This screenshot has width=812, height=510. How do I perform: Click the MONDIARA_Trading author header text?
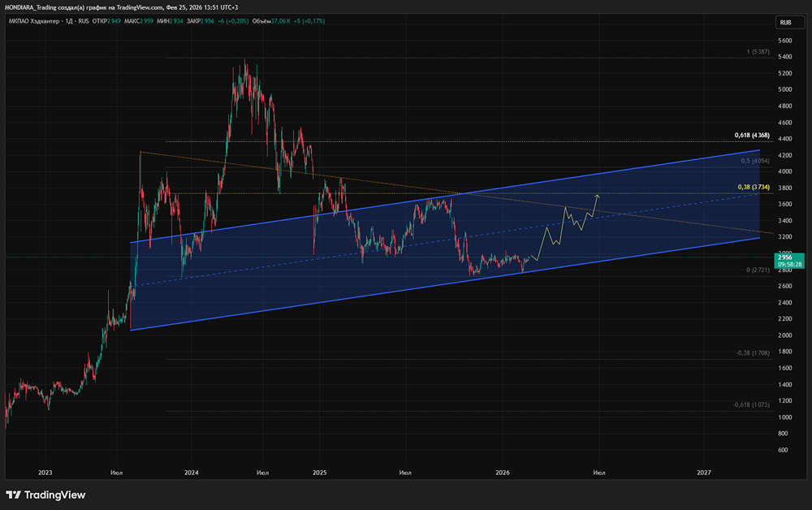29,8
